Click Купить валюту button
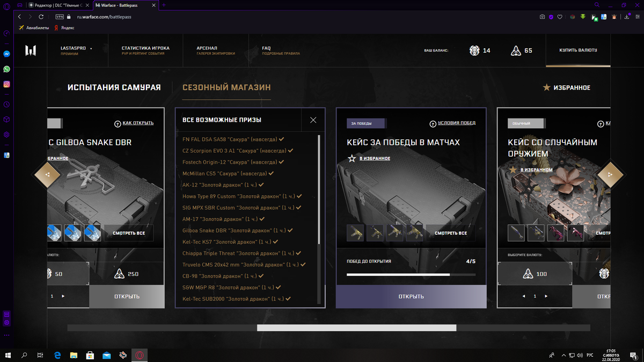Image resolution: width=644 pixels, height=362 pixels. click(x=578, y=50)
